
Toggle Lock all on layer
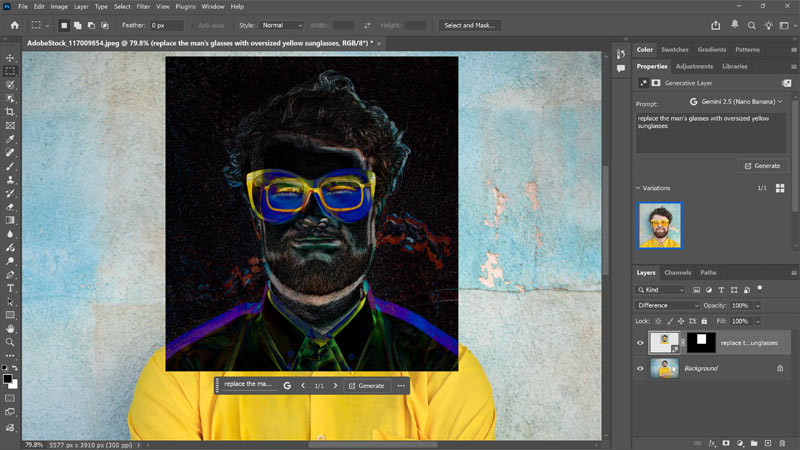[704, 321]
